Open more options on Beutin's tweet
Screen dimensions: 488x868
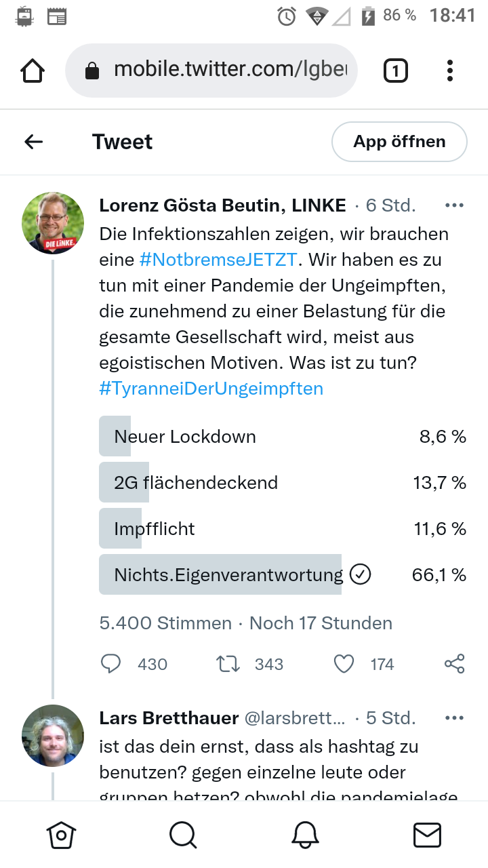pos(453,205)
